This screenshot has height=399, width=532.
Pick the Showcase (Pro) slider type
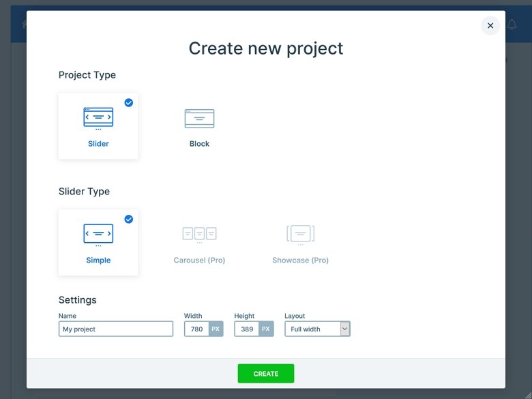click(300, 243)
